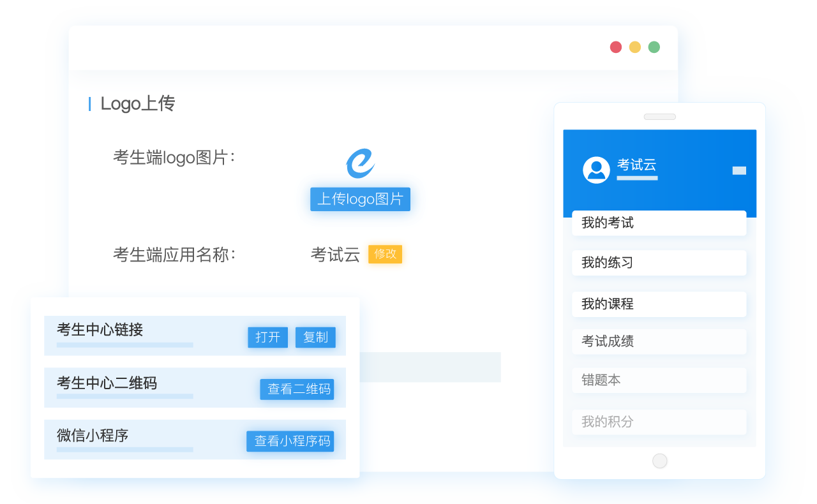Click the user avatar icon on phone
The image size is (817, 504).
596,170
